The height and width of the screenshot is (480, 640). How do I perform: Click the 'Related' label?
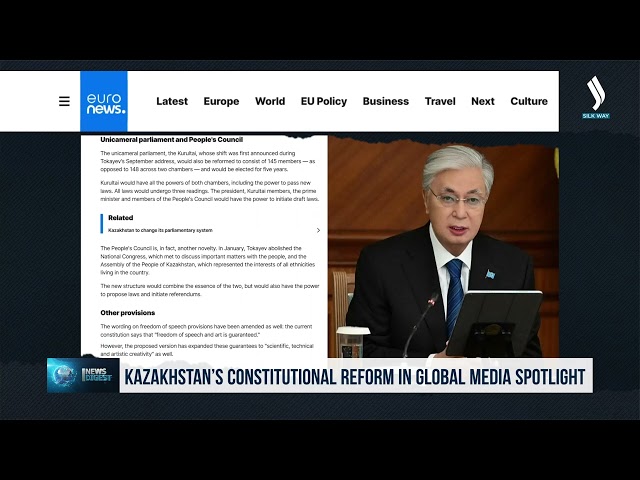click(120, 218)
